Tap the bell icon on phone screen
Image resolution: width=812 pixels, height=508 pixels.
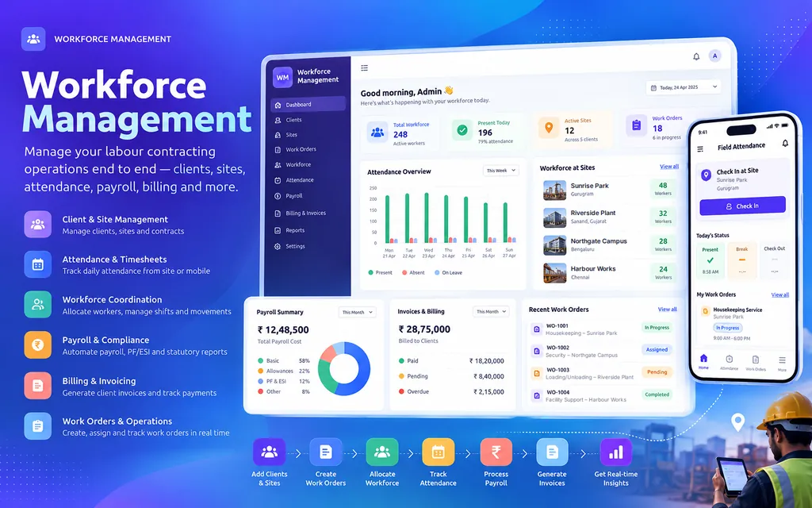point(785,144)
